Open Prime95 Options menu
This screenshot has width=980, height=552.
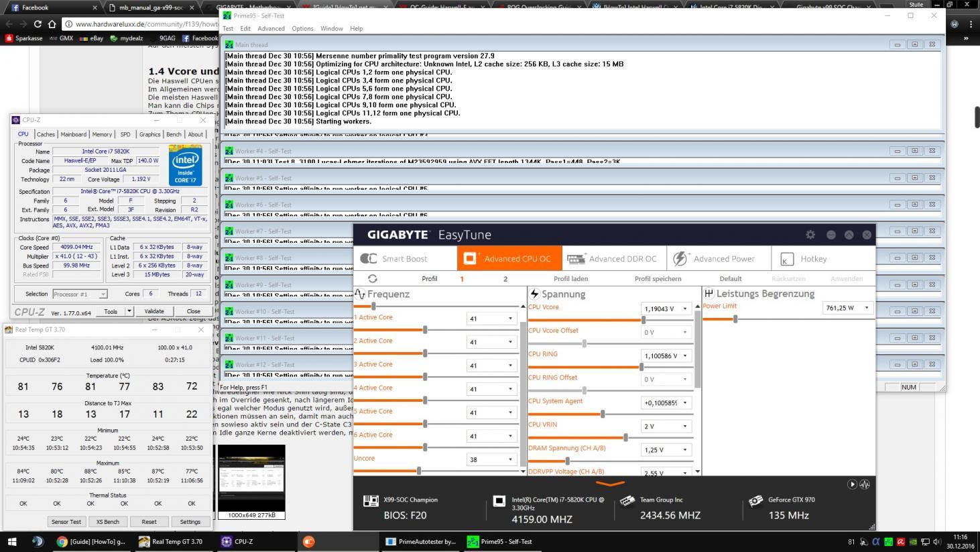[x=302, y=28]
